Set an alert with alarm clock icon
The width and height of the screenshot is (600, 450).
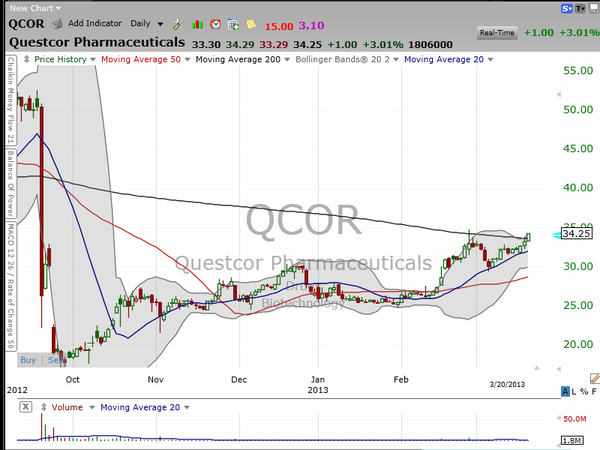(215, 24)
